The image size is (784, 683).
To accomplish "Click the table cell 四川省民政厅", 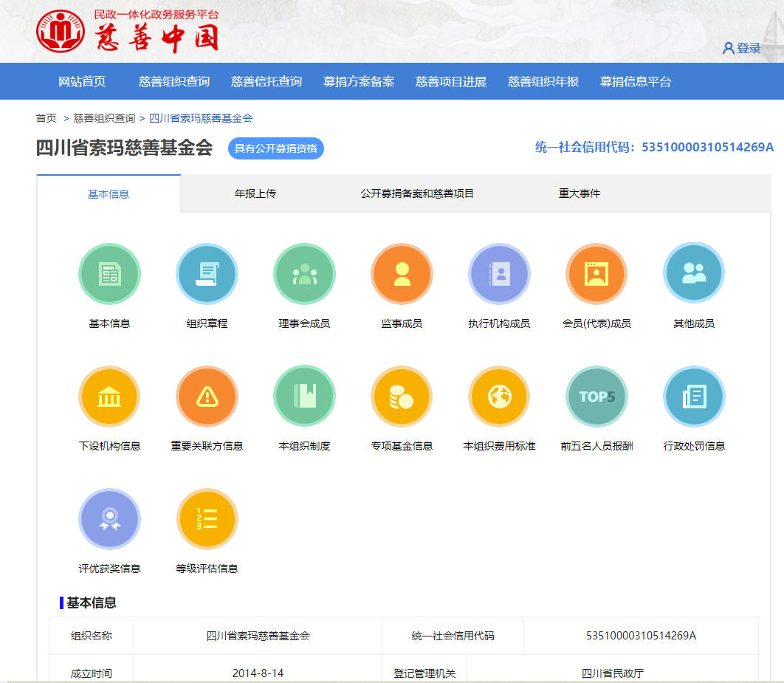I will 613,673.
